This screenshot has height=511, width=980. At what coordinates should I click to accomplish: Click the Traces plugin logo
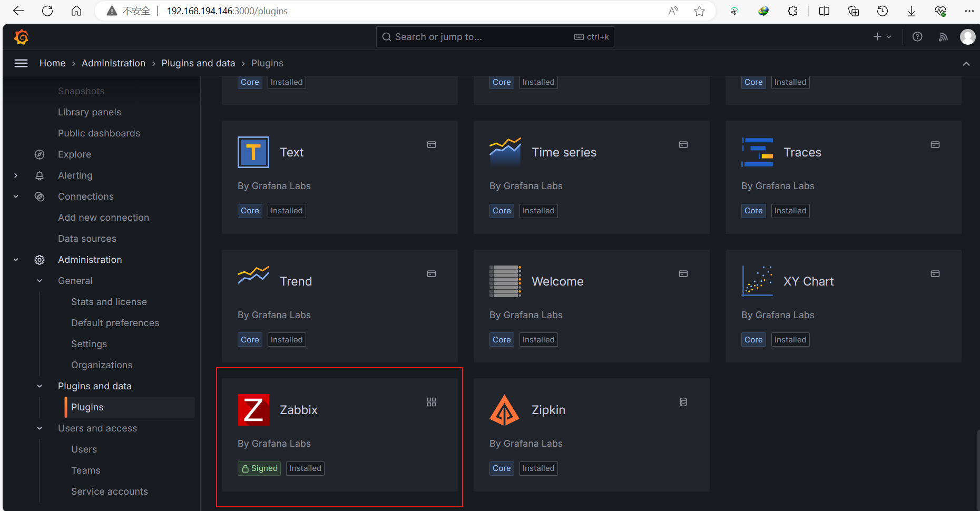coord(757,152)
